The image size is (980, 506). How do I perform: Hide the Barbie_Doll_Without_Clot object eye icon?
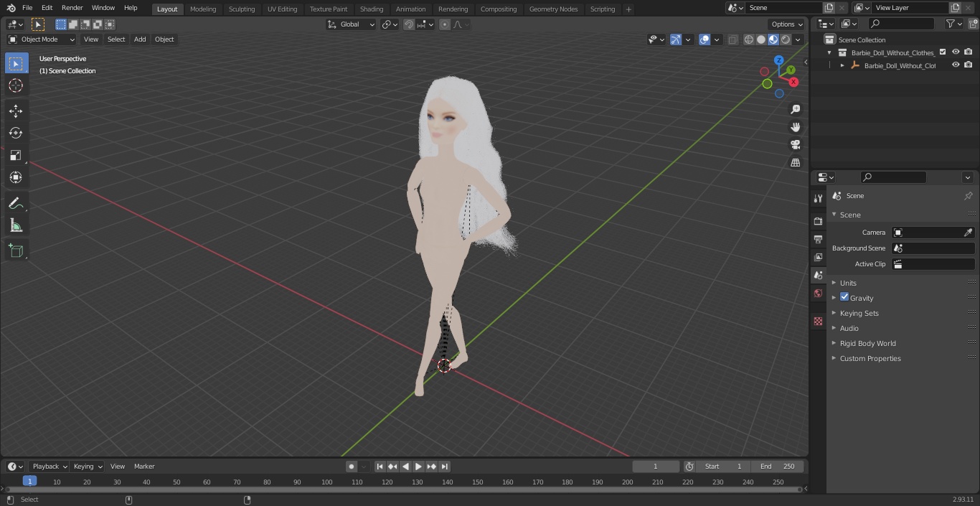pos(956,65)
